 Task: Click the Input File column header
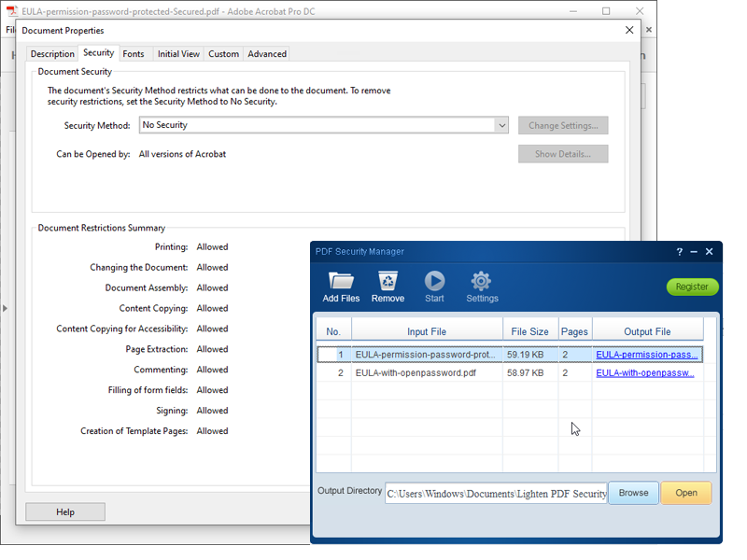tap(427, 331)
